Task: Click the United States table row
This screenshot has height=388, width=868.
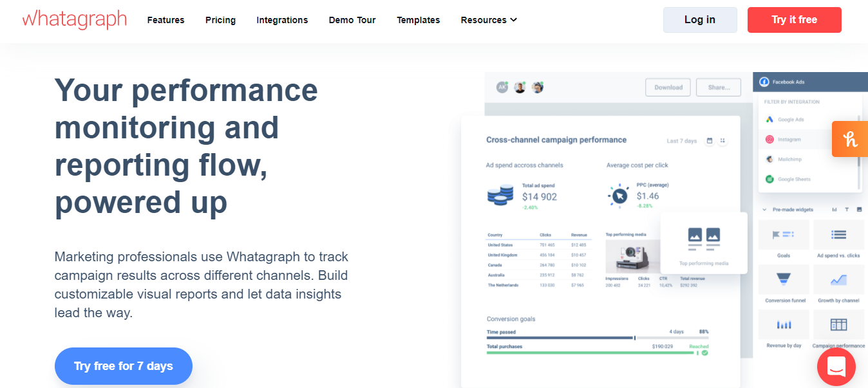Action: coord(538,245)
